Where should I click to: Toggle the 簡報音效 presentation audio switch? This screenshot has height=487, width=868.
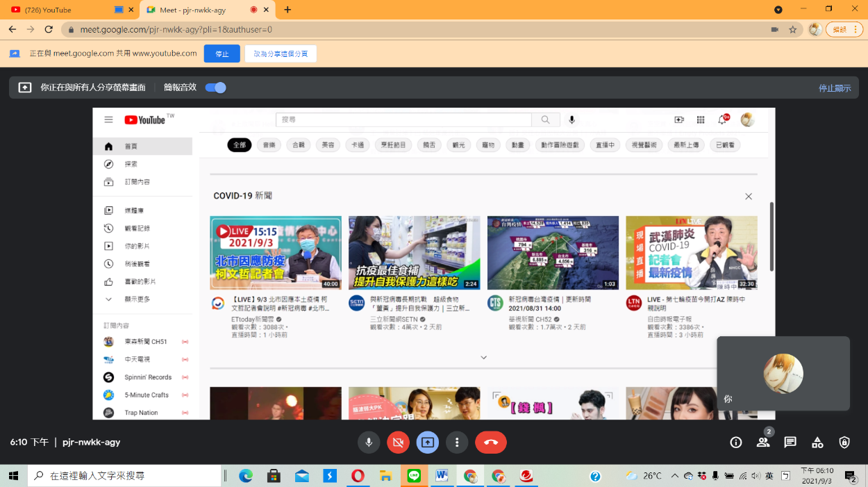pyautogui.click(x=216, y=88)
